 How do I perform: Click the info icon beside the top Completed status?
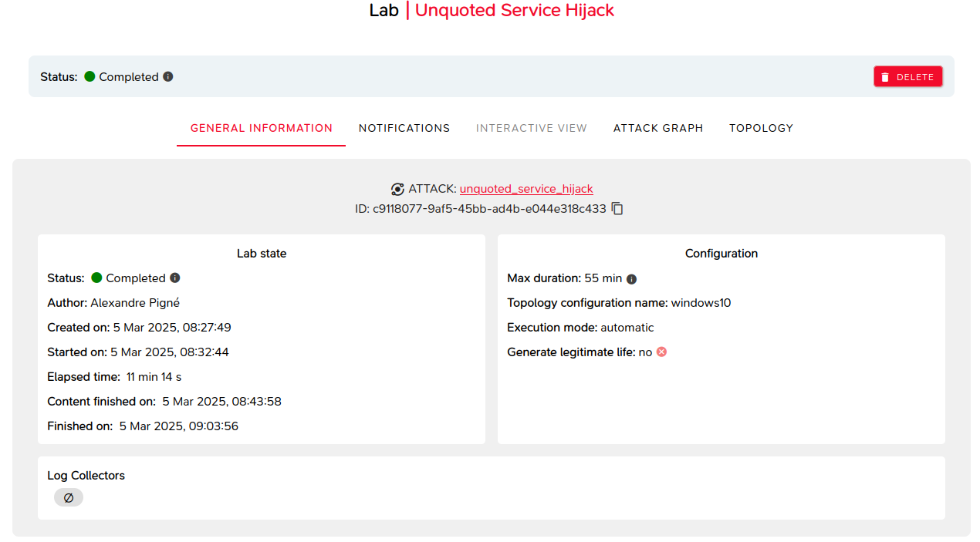pos(168,77)
